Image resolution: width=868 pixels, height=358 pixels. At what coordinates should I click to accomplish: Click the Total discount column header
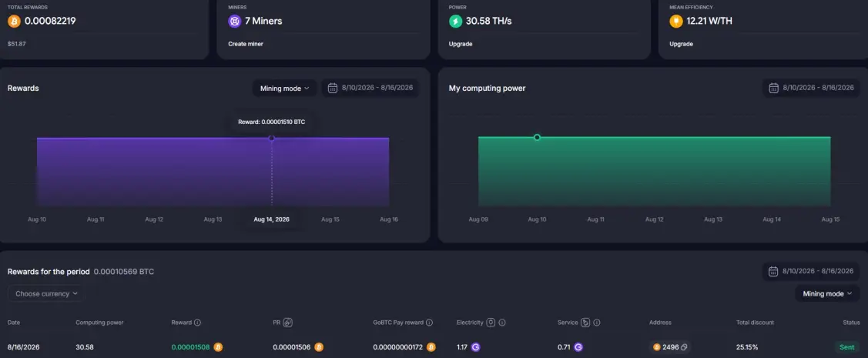755,323
